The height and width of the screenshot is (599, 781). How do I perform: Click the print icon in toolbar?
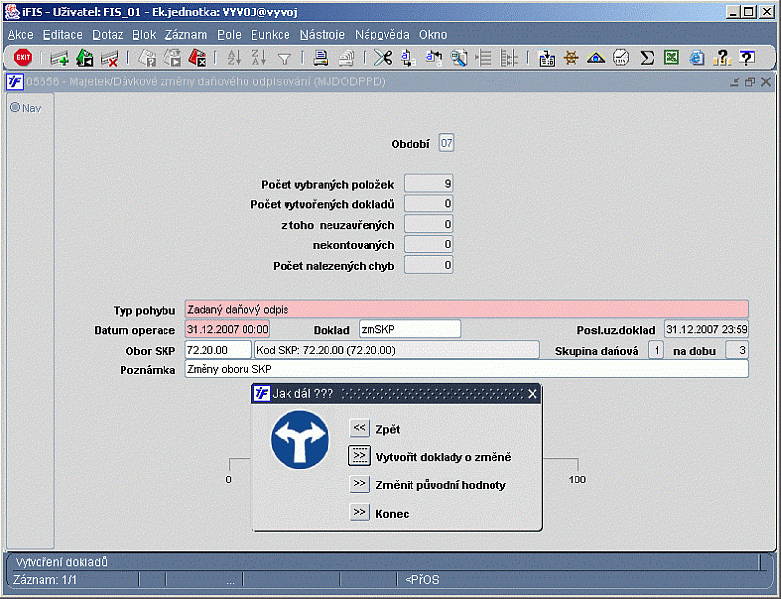click(x=321, y=58)
